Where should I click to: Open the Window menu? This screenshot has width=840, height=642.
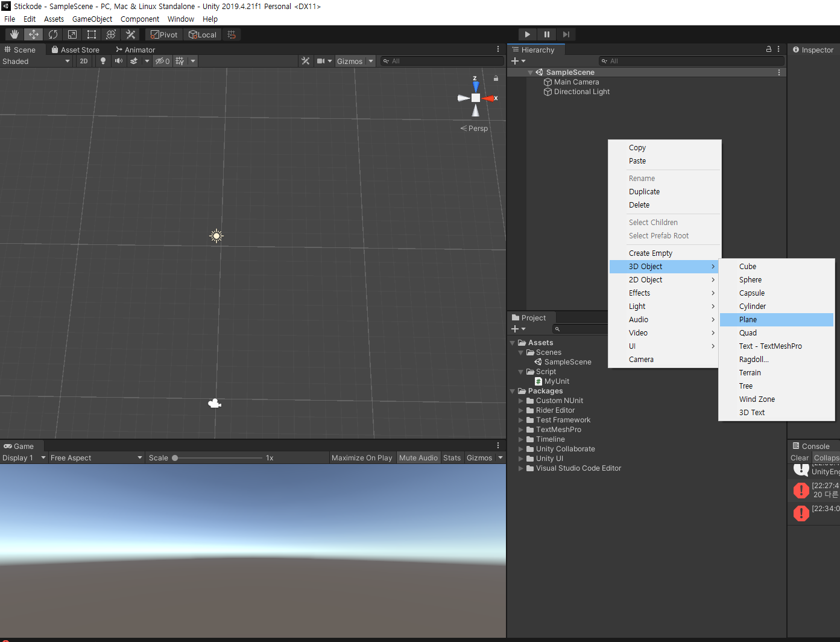coord(181,19)
